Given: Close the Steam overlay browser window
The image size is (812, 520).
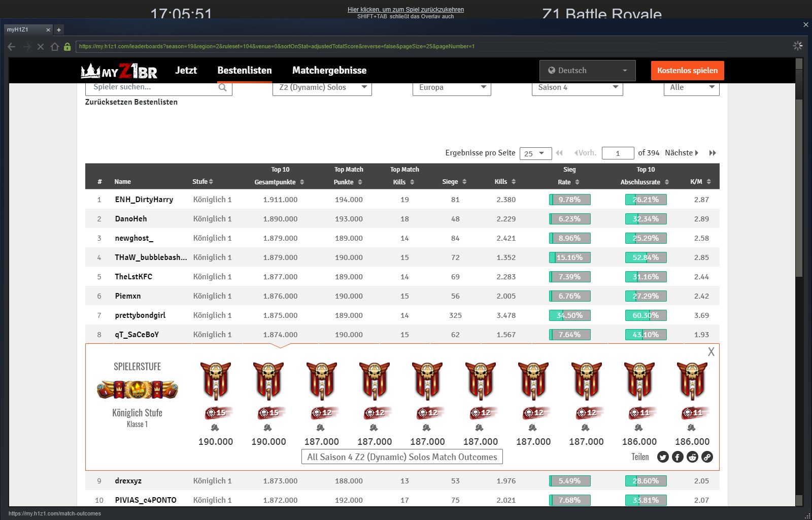Looking at the screenshot, I should coord(805,24).
